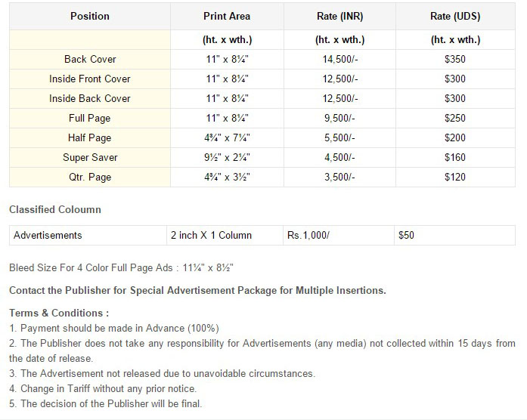
Task: Click the 14,500/- Back Cover rate
Action: click(x=339, y=60)
